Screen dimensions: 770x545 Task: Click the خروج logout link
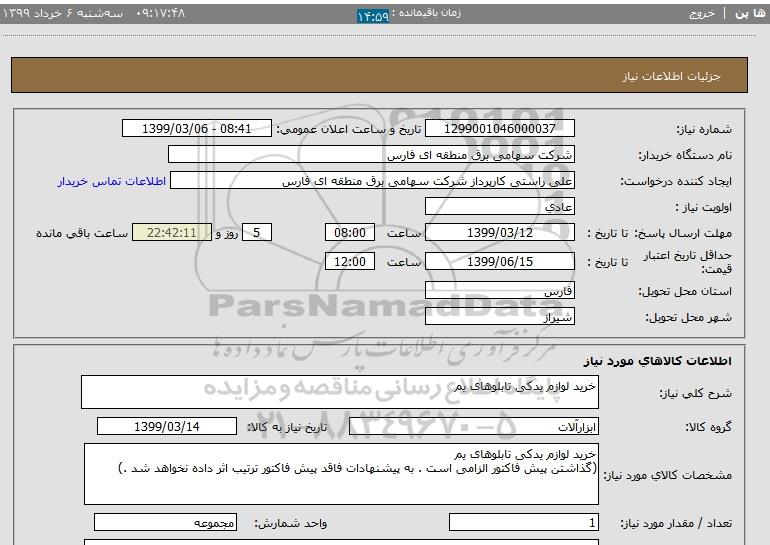point(702,13)
